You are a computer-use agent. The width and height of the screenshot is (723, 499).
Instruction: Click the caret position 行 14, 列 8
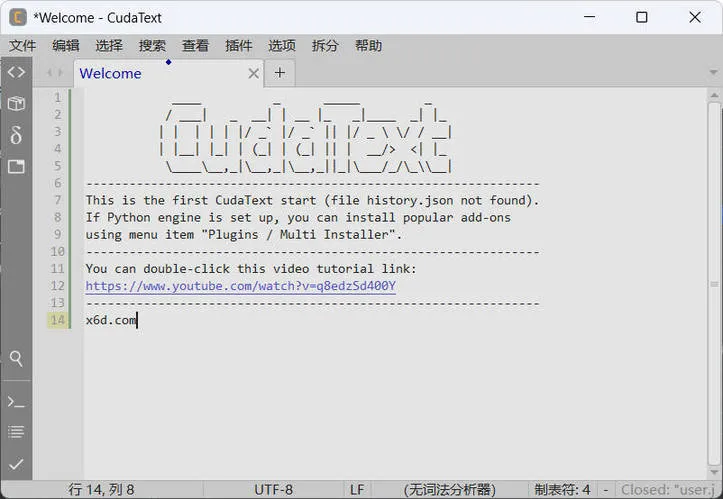[x=101, y=489]
